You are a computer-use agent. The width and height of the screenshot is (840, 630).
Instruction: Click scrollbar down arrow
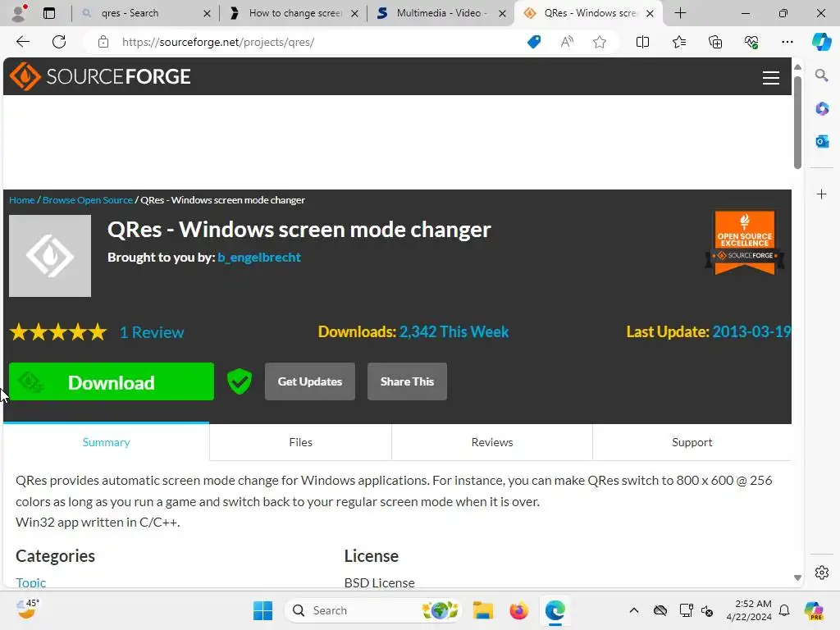[x=797, y=577]
